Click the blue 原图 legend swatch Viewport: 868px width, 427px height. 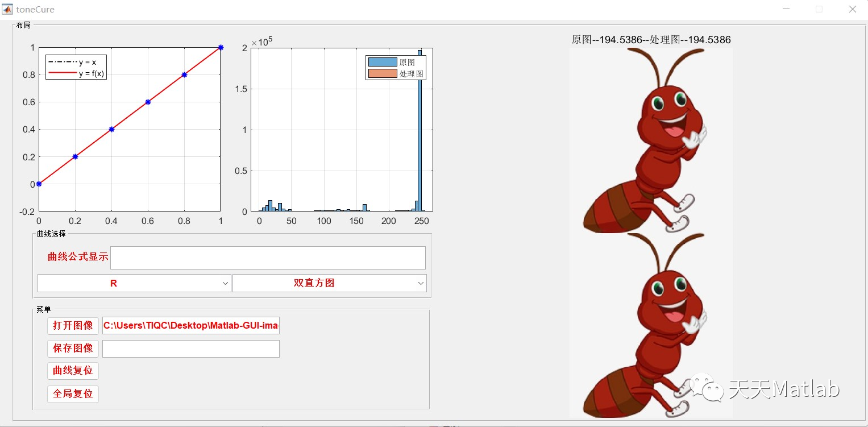click(x=383, y=62)
